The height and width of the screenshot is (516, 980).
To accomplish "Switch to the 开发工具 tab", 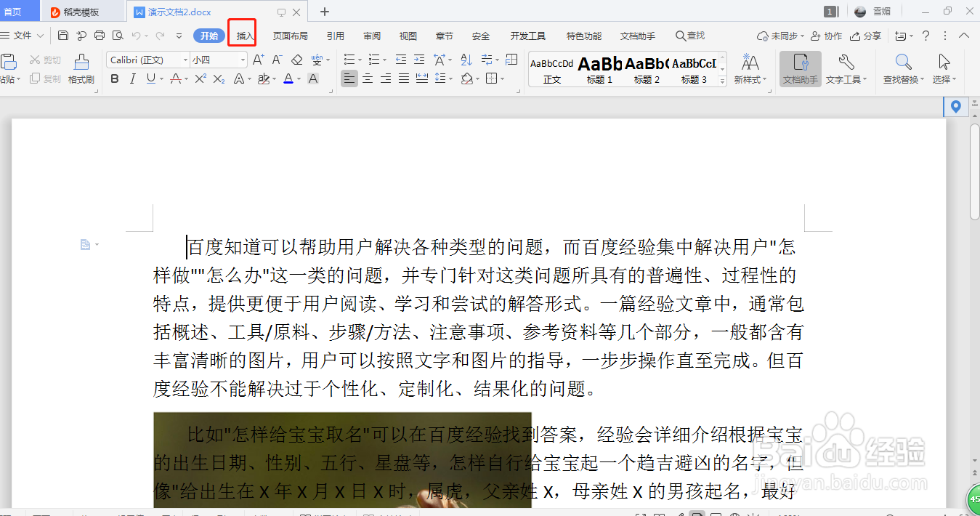I will 528,36.
